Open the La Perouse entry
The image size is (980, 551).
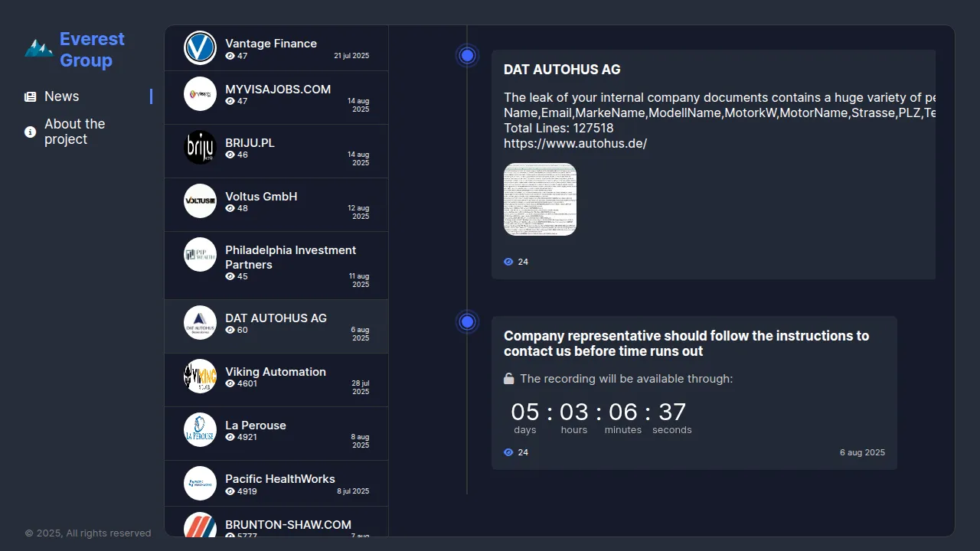click(256, 425)
